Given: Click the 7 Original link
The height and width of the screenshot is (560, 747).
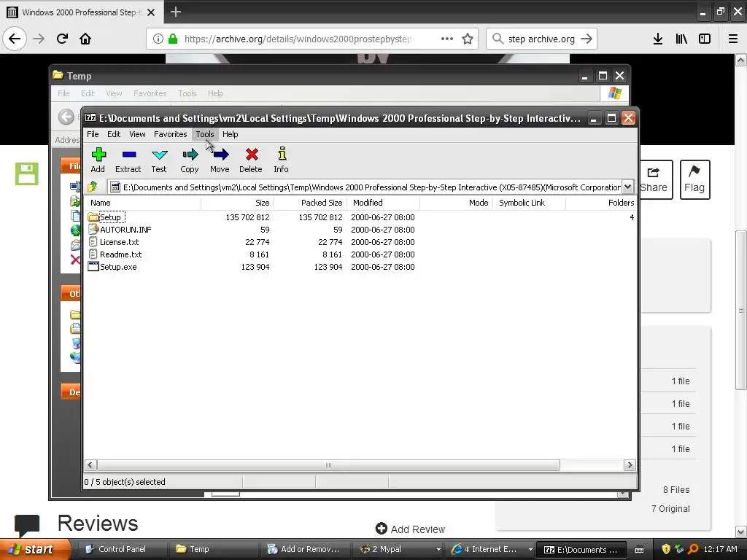Looking at the screenshot, I should click(x=670, y=508).
